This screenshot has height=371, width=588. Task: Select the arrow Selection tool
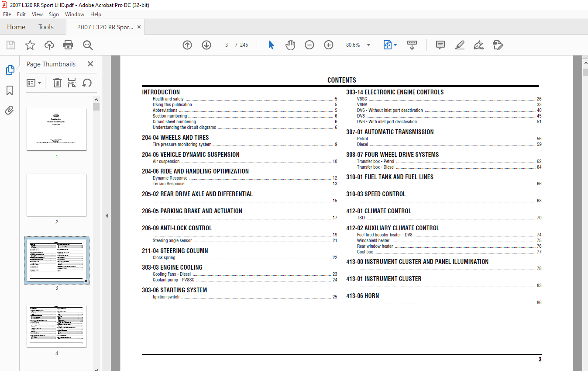click(271, 45)
